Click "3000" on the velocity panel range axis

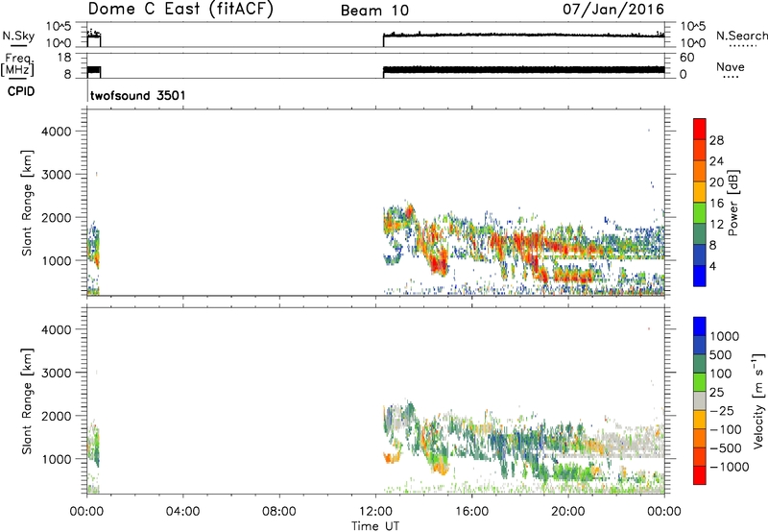click(x=57, y=373)
